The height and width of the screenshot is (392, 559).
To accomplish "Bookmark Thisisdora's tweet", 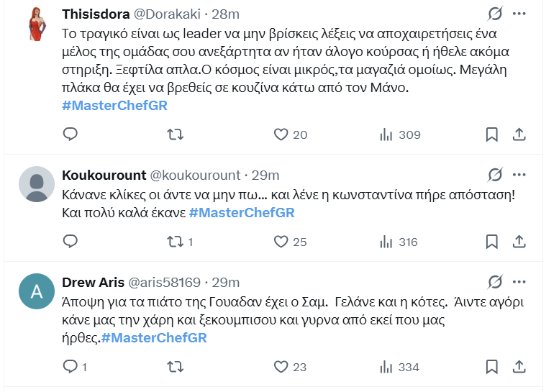I will pyautogui.click(x=491, y=135).
